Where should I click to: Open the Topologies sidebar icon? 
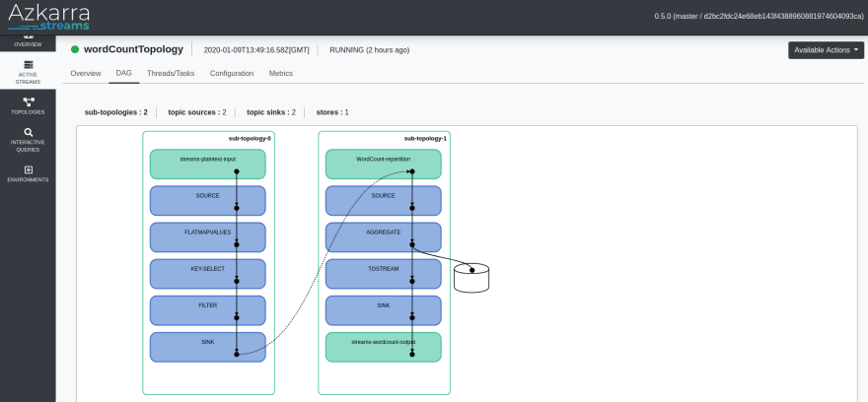(29, 101)
